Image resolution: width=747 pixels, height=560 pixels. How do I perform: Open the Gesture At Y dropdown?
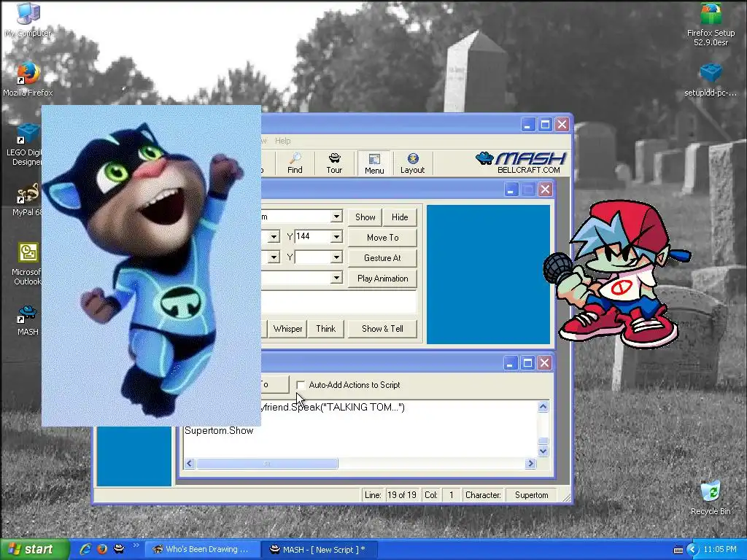pyautogui.click(x=336, y=257)
